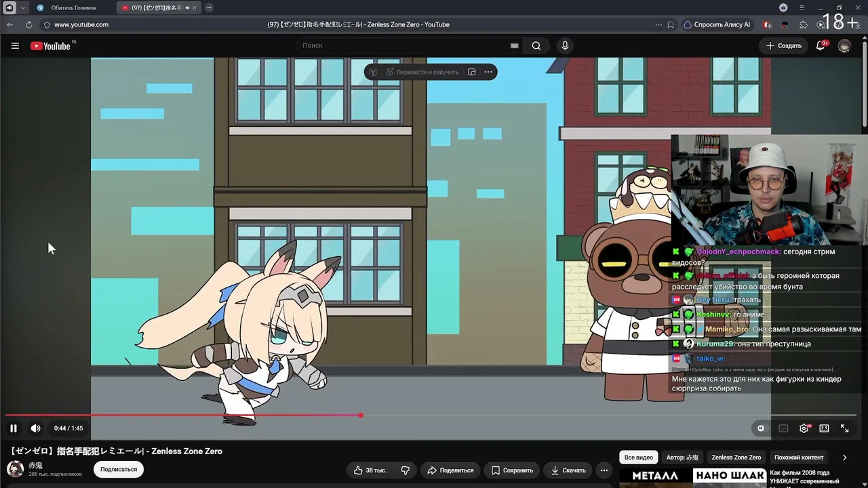Click Поделиться to share the video
The image size is (868, 488).
[x=450, y=470]
